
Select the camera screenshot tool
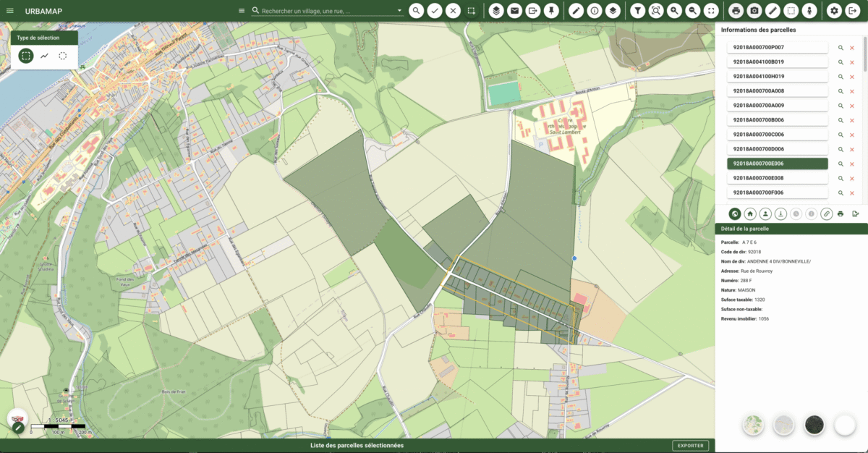[x=755, y=10]
